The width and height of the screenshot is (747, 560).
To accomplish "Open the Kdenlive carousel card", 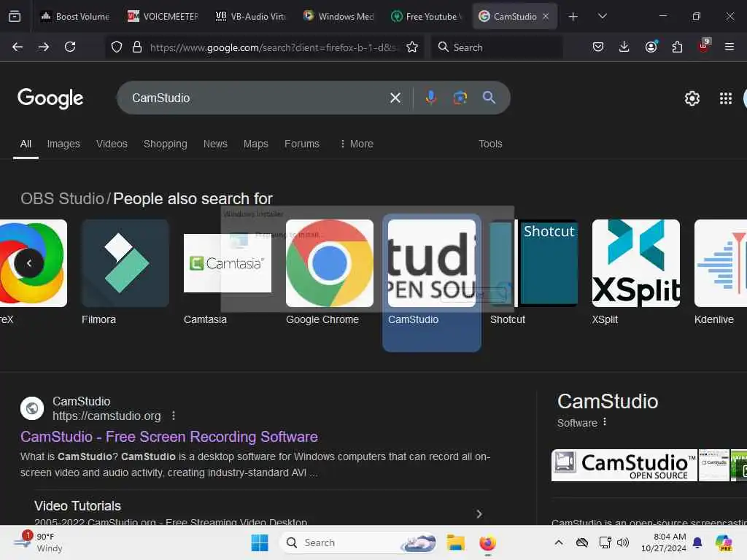I will point(720,273).
